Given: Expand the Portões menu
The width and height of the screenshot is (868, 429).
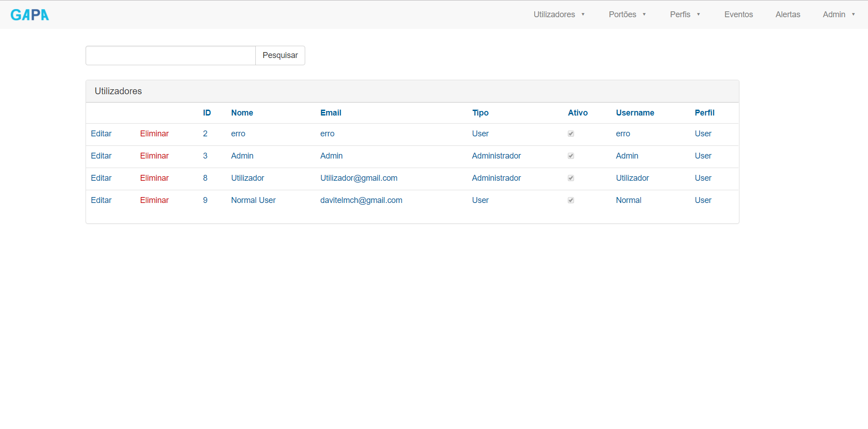Looking at the screenshot, I should pos(627,14).
